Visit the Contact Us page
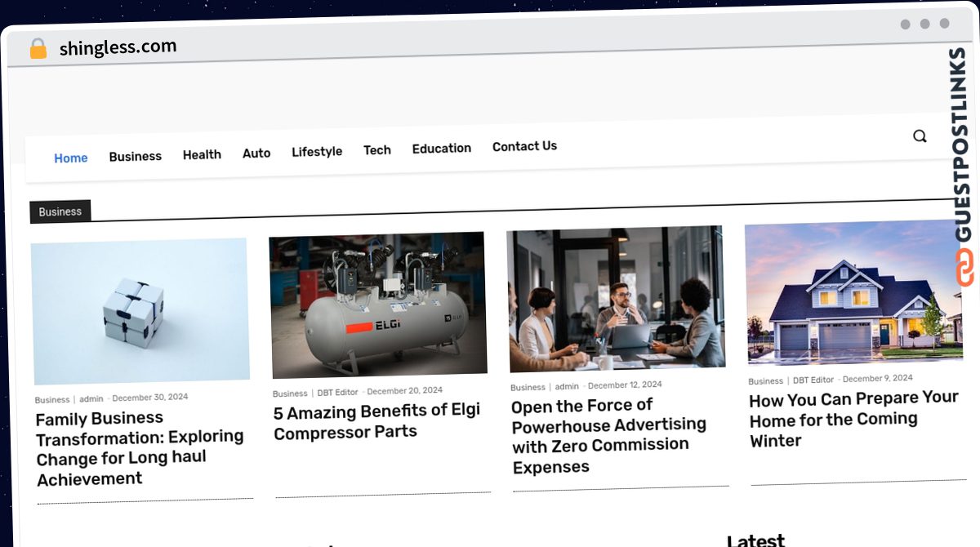 point(524,146)
